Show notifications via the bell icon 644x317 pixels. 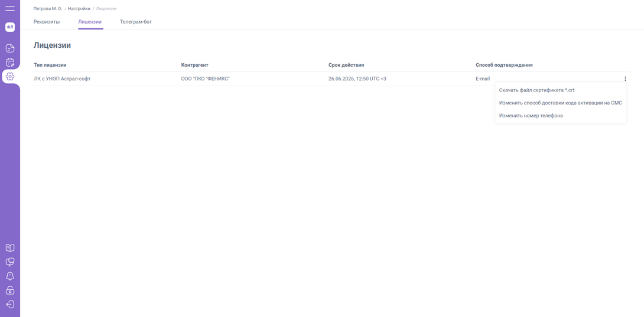pyautogui.click(x=10, y=276)
